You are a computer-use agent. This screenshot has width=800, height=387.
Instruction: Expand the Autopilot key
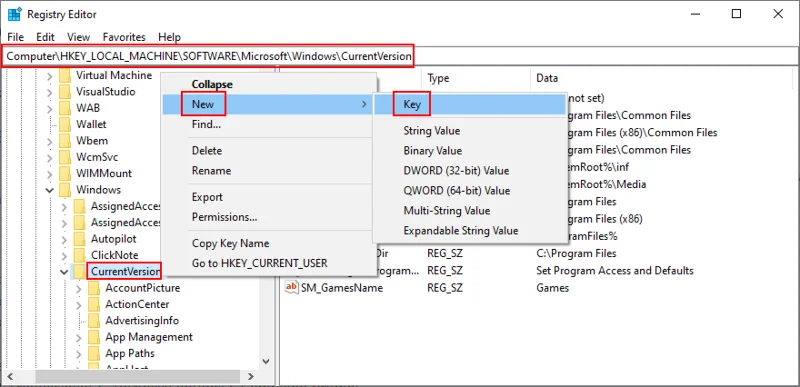64,239
